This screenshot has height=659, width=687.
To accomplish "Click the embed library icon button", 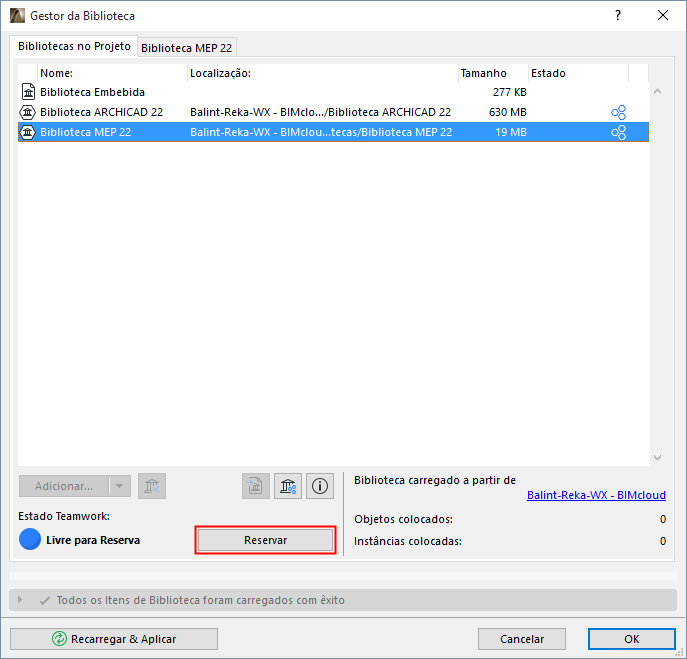I will point(255,486).
